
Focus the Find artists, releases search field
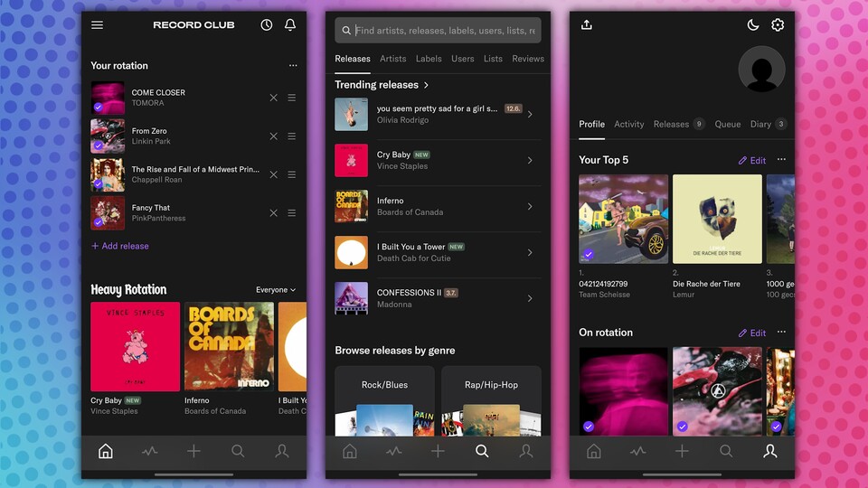click(x=438, y=31)
